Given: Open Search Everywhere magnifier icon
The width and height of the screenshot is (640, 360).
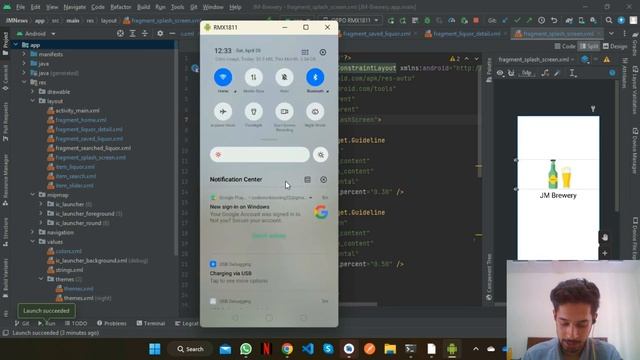Looking at the screenshot, I should click(x=609, y=20).
